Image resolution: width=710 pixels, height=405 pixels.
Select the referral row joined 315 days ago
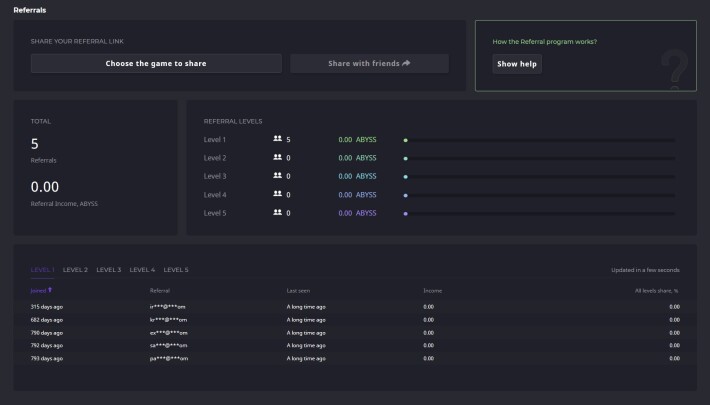(x=355, y=307)
